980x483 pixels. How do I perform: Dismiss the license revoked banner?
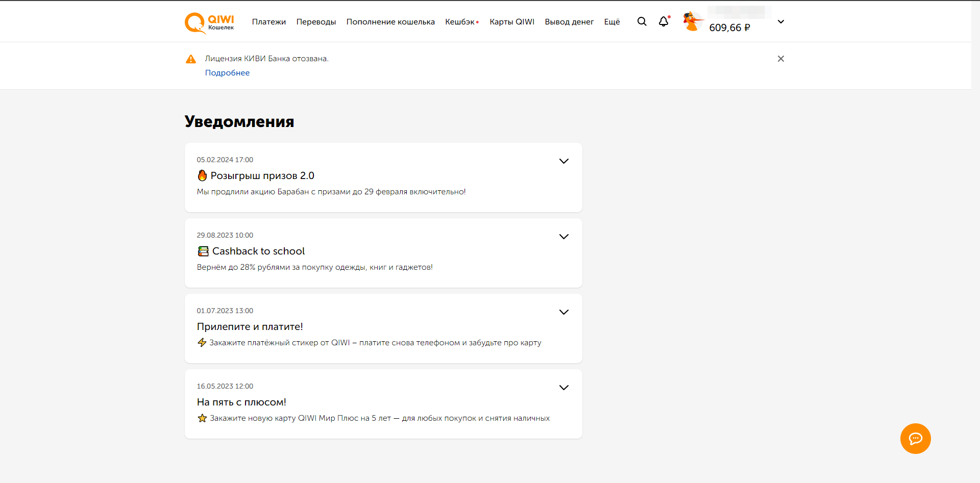780,59
